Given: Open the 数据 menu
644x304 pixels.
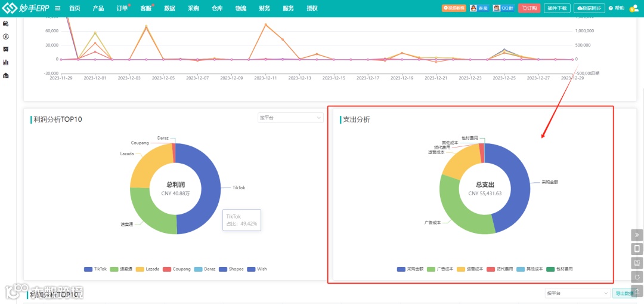Looking at the screenshot, I should click(169, 8).
